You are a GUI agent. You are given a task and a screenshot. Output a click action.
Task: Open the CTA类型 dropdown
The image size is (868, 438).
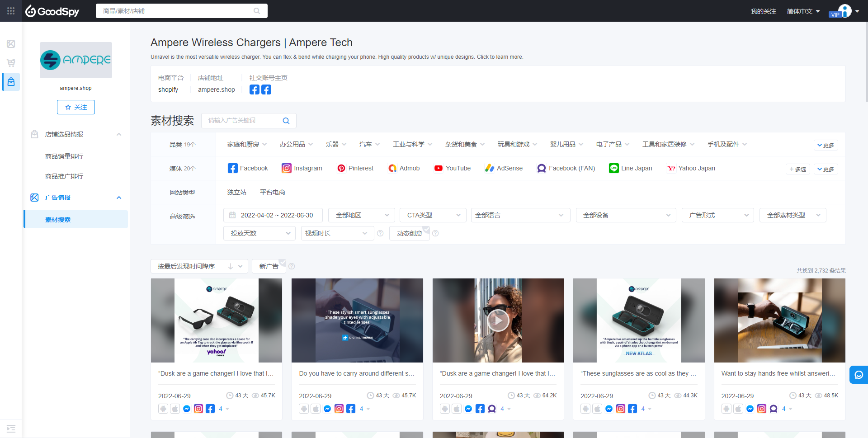(x=433, y=215)
